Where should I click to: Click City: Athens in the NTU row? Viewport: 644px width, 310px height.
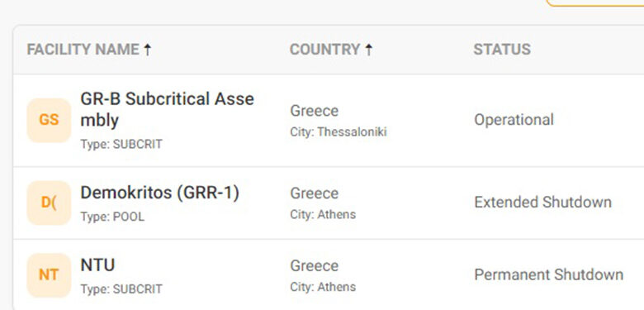point(323,287)
